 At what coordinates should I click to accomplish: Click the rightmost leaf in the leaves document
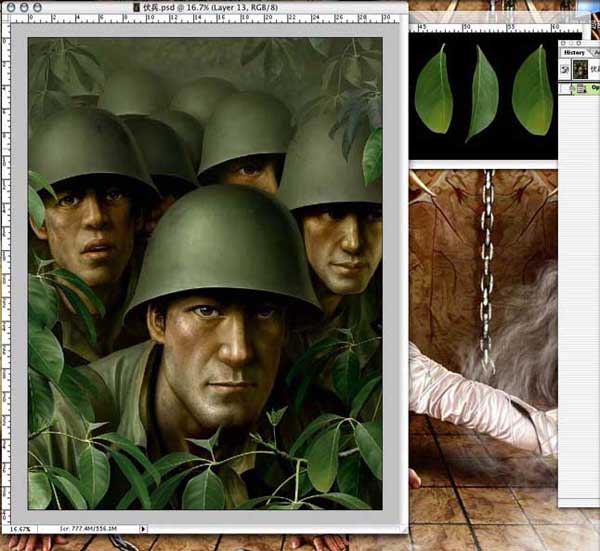click(x=533, y=90)
